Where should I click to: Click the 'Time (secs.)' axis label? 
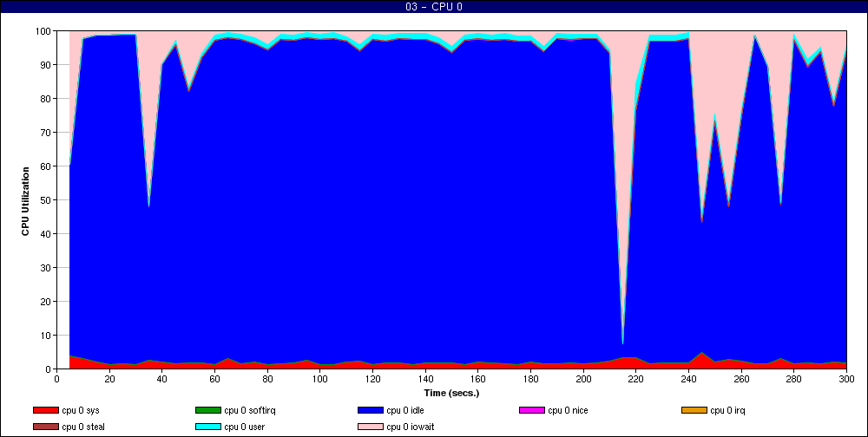click(x=451, y=394)
